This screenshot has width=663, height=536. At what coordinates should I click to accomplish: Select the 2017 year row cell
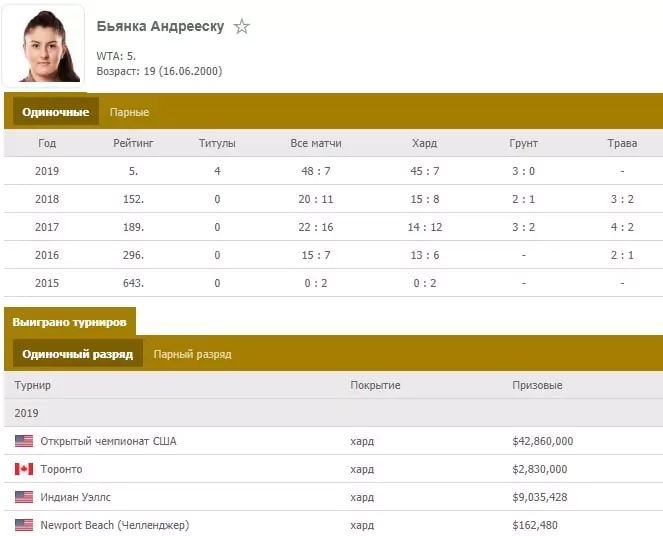pyautogui.click(x=47, y=227)
